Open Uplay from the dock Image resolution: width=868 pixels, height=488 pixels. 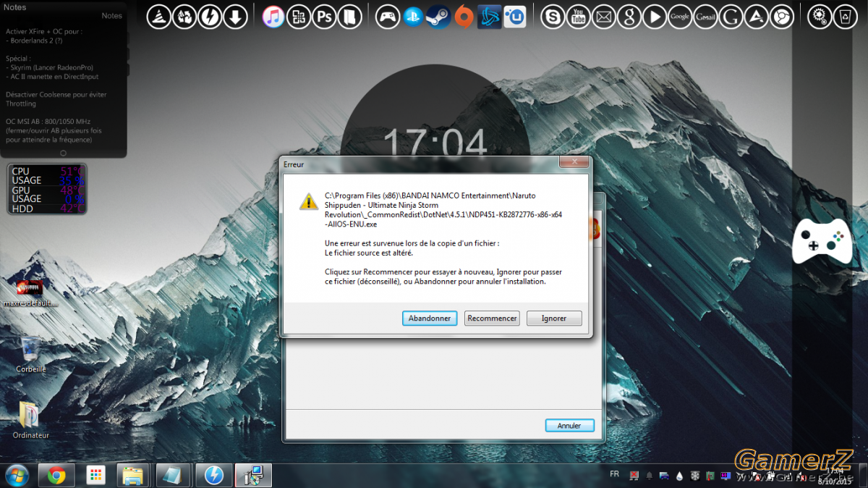pos(515,17)
